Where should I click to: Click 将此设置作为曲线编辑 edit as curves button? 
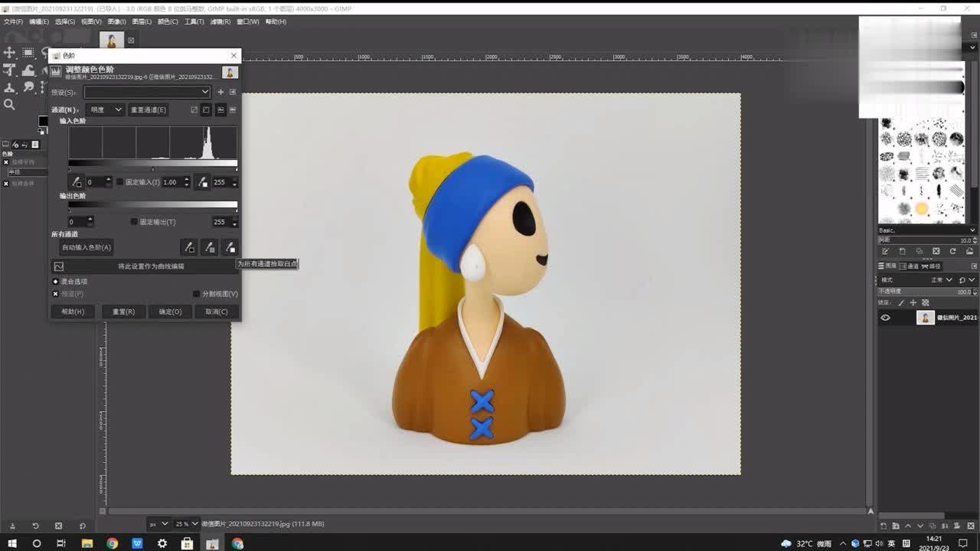(x=145, y=266)
